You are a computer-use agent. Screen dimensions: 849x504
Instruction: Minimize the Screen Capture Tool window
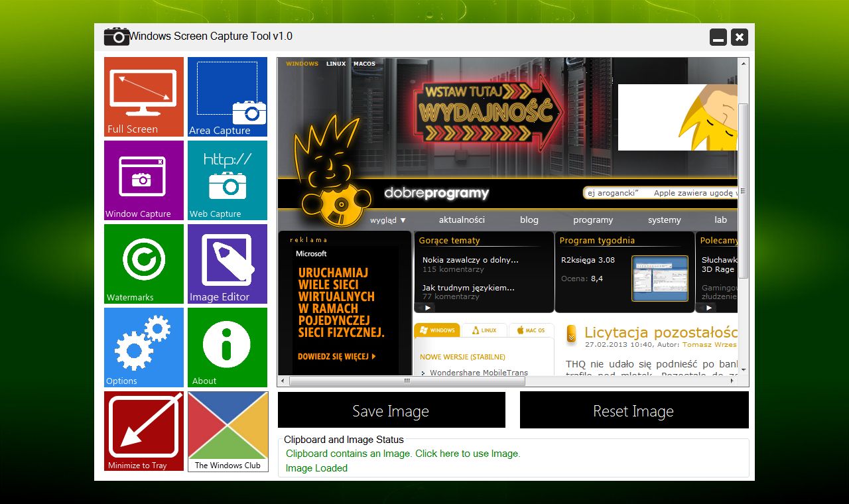[x=718, y=37]
